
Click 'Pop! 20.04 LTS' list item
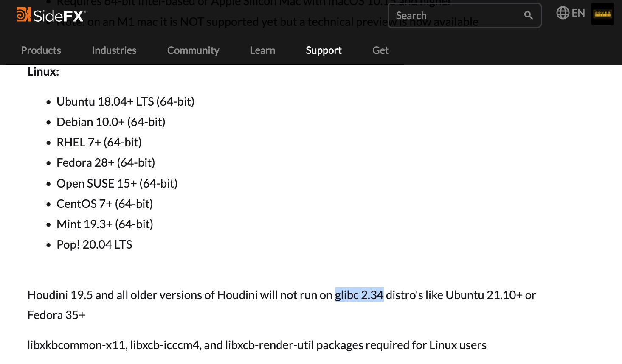(x=94, y=244)
